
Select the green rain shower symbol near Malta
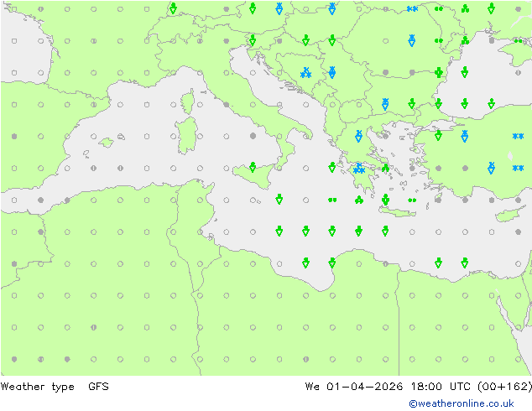(279, 200)
